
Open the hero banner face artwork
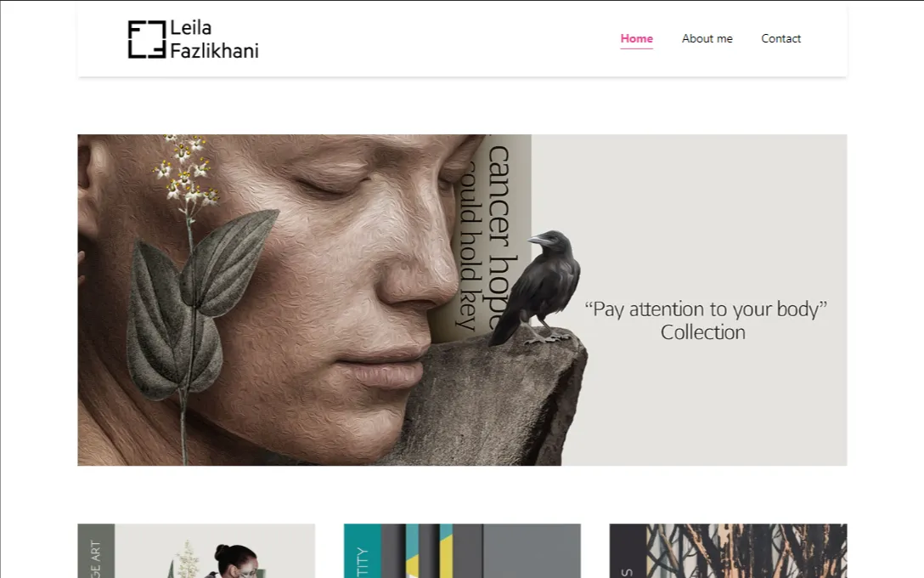tap(462, 300)
